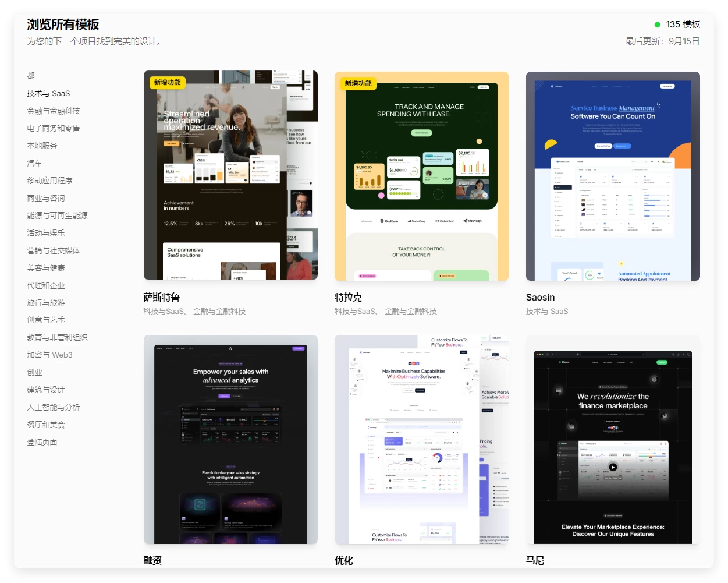The width and height of the screenshot is (728, 583).
Task: Open the 金融与金融科技 category
Action: tap(54, 111)
